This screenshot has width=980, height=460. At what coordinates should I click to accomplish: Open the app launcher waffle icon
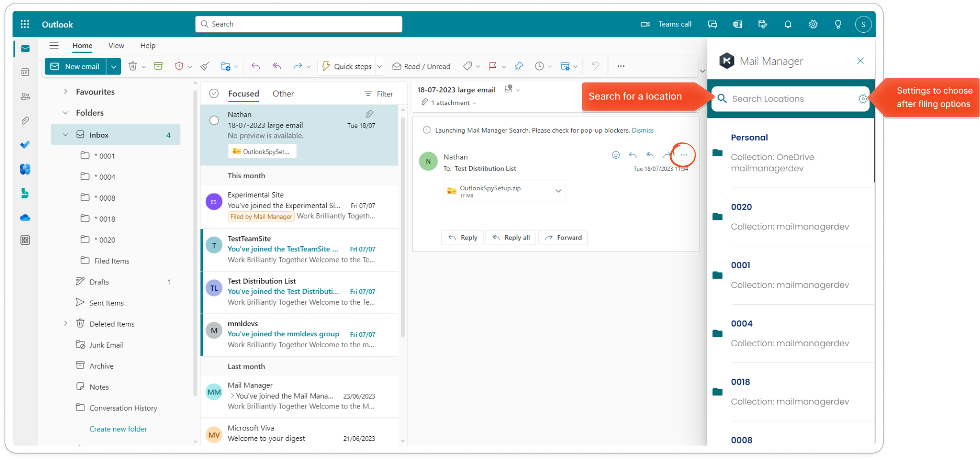25,24
